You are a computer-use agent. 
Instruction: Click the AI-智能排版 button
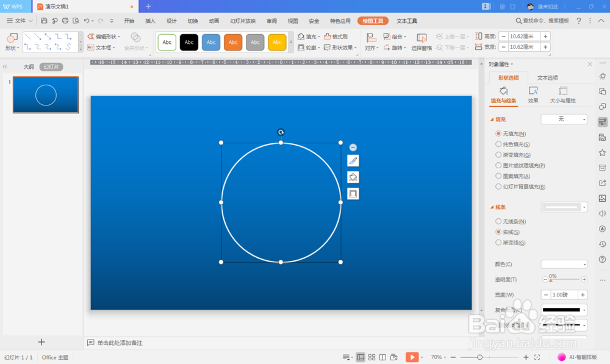click(x=575, y=357)
